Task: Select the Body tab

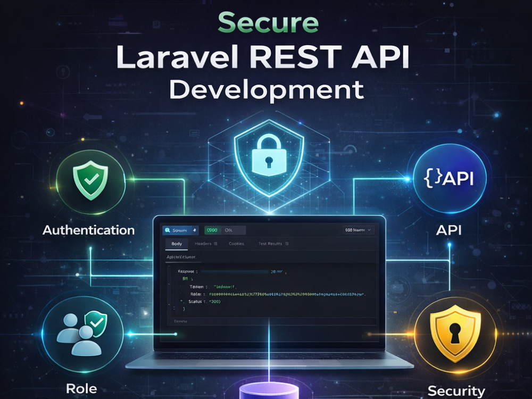Action: point(177,244)
